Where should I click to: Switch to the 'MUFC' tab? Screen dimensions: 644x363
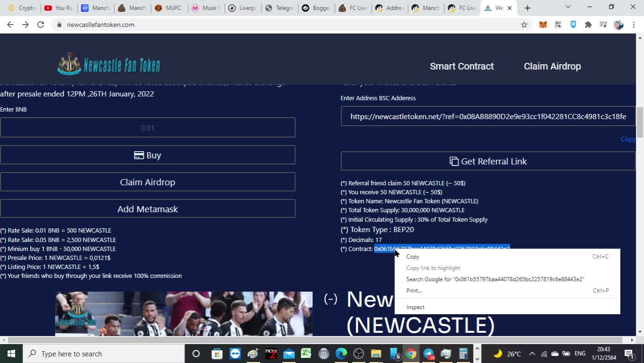[x=169, y=8]
